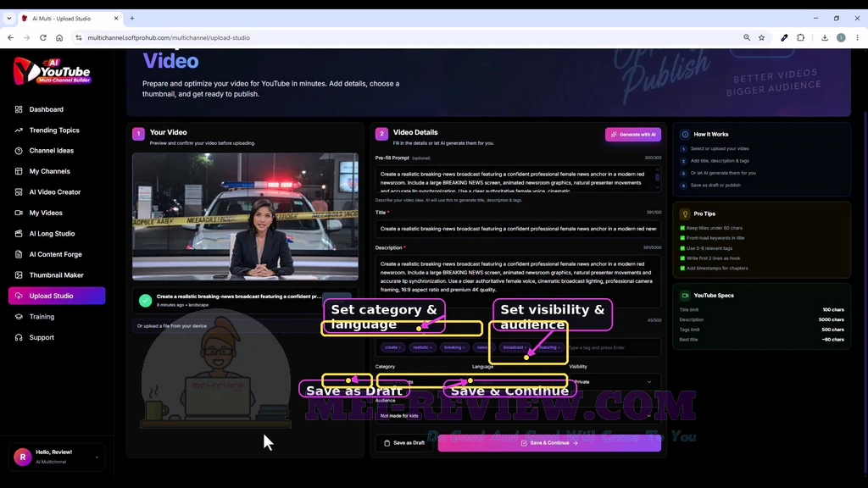
Task: Bookmark this page with star icon
Action: point(762,37)
